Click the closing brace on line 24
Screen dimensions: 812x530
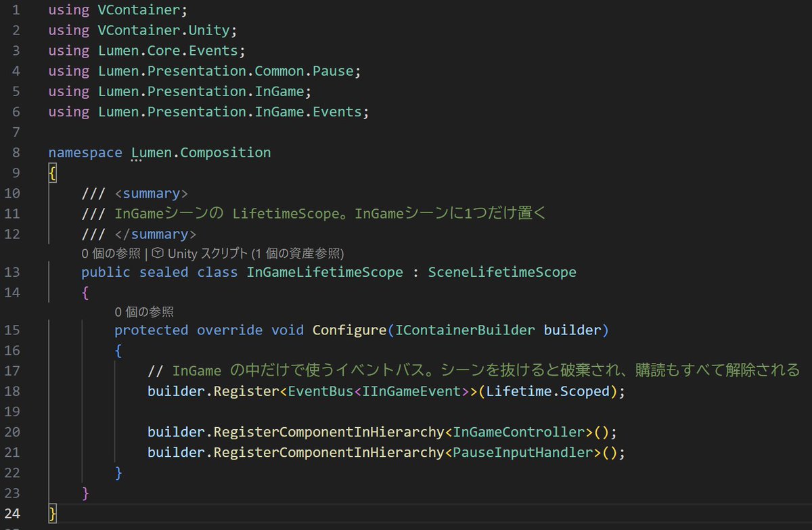(53, 513)
